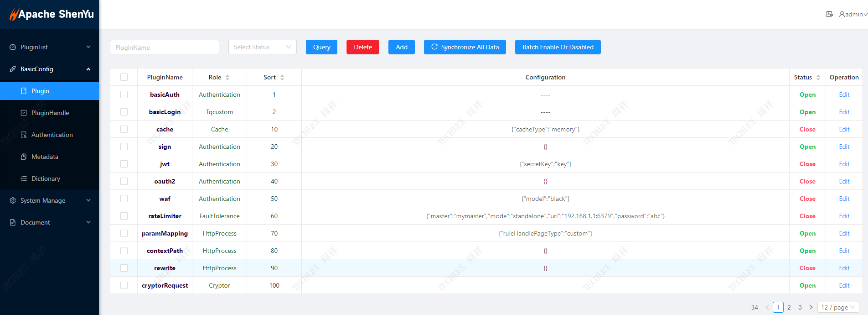Check the basicAuth row checkbox
This screenshot has width=868, height=315.
click(124, 94)
